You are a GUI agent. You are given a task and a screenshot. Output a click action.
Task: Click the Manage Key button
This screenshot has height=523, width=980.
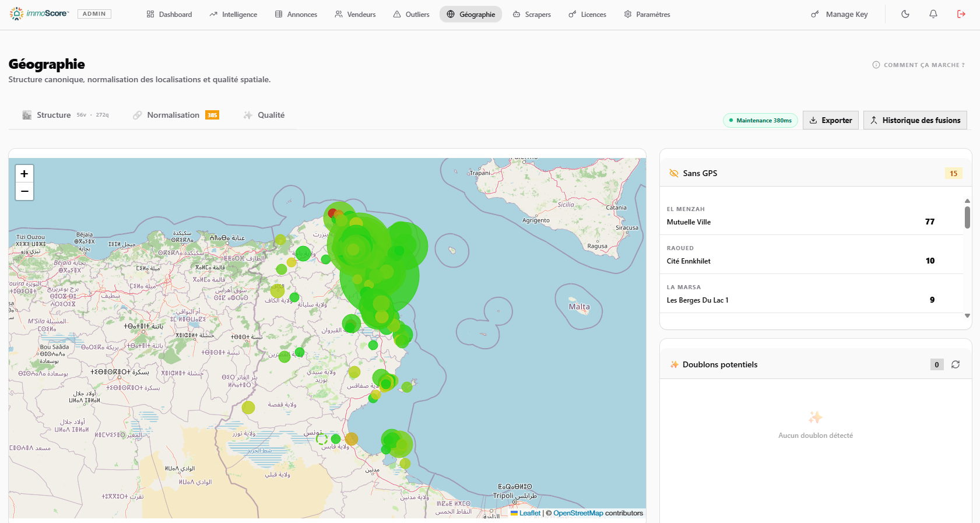840,14
